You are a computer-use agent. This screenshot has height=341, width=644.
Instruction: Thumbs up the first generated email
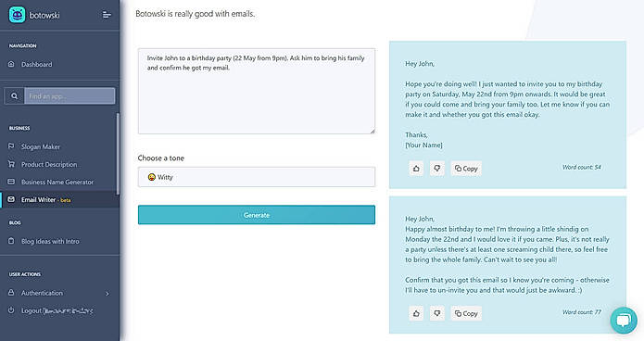pyautogui.click(x=416, y=169)
